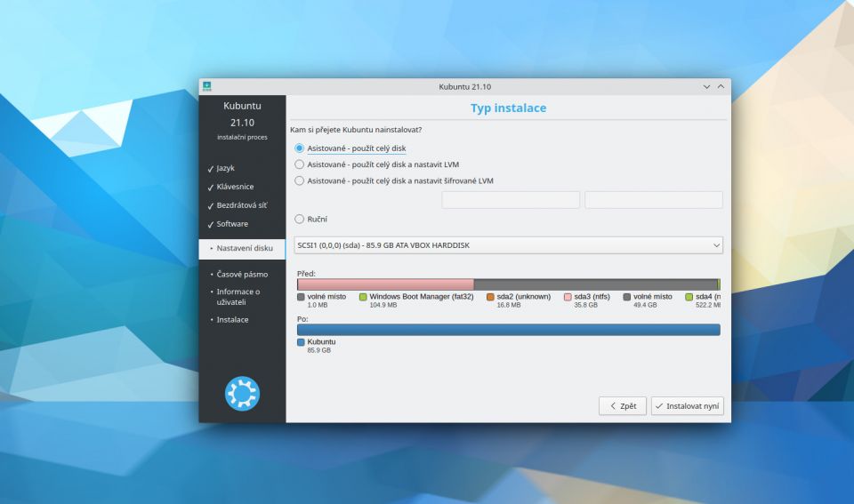Click the 'Typ instalace' heading

pyautogui.click(x=509, y=108)
